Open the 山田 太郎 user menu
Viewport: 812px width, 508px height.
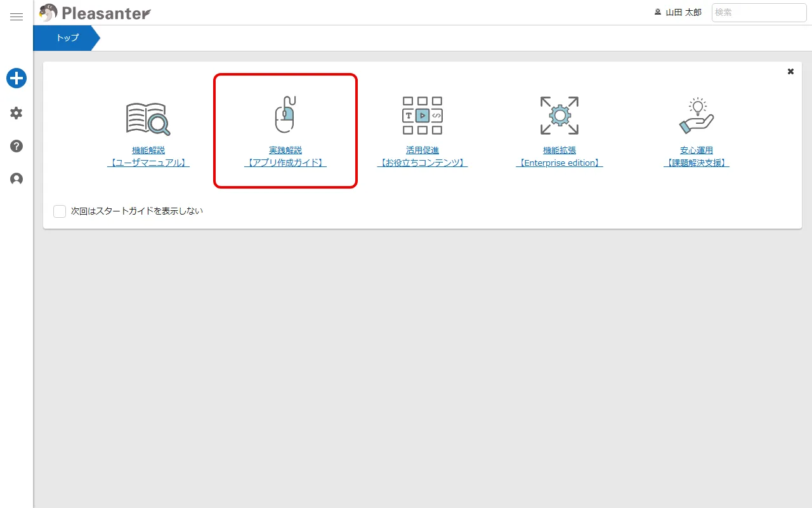[x=678, y=12]
